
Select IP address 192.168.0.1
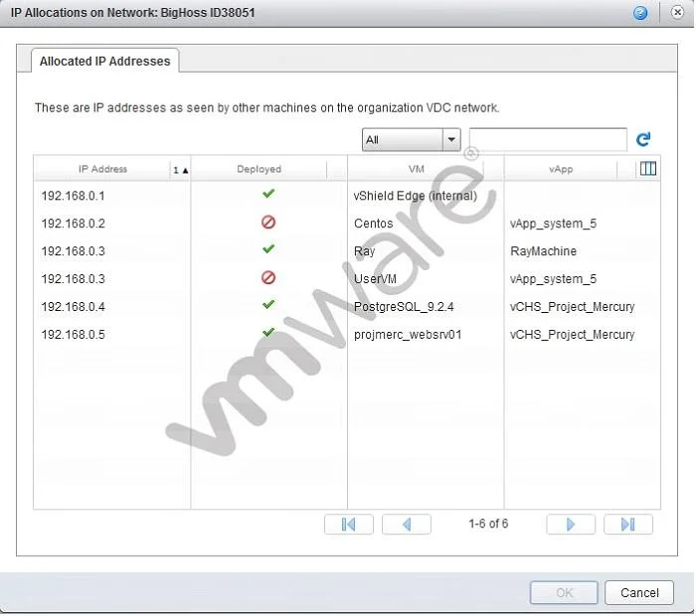(74, 196)
